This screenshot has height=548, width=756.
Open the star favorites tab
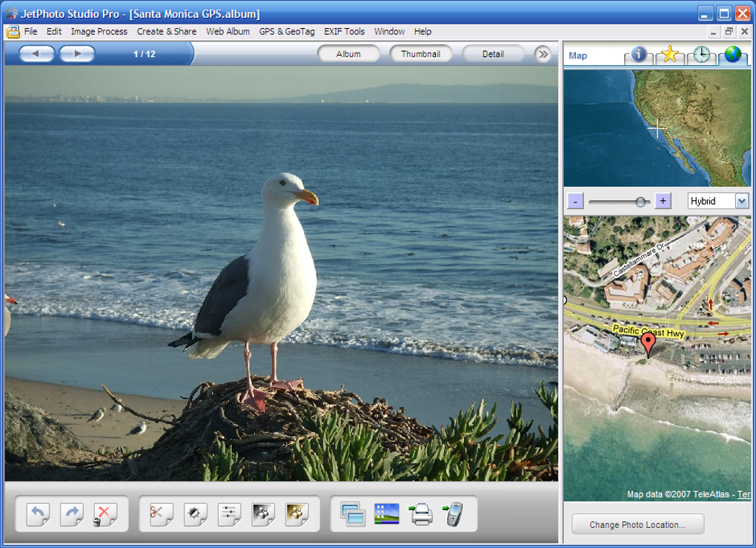click(669, 54)
